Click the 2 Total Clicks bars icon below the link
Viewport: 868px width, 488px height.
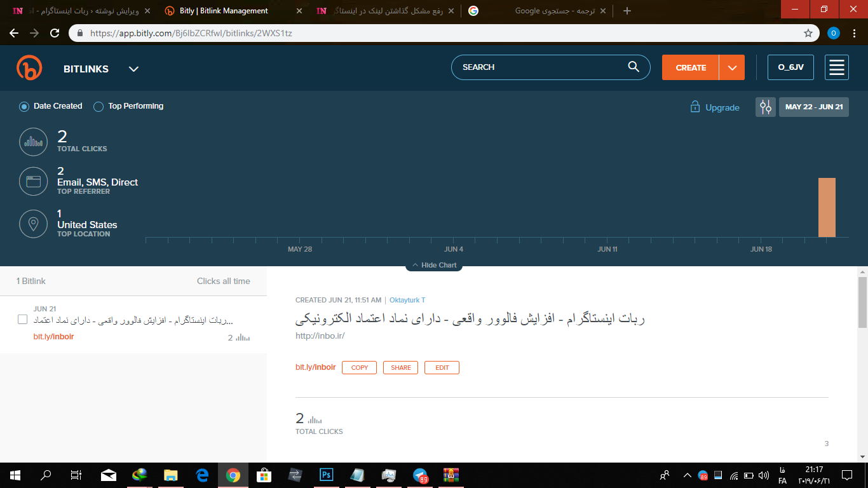pyautogui.click(x=315, y=419)
